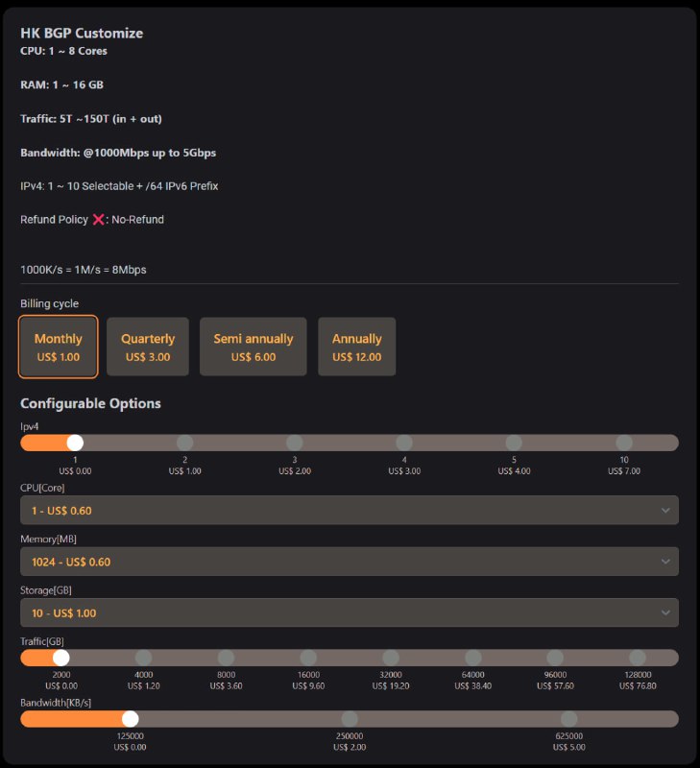The width and height of the screenshot is (700, 768).
Task: Set Ipv4 slider to 3 addresses
Action: 295,443
